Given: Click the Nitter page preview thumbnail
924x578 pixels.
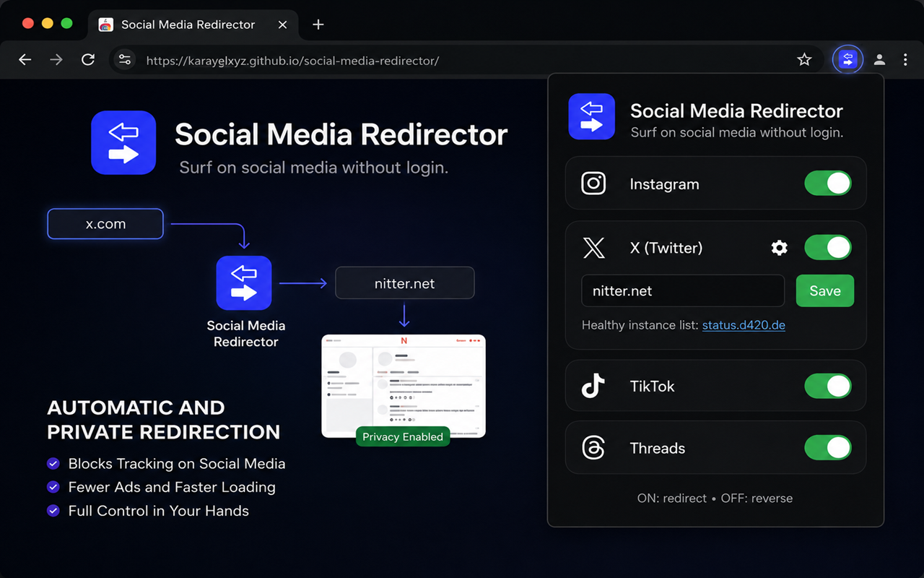Looking at the screenshot, I should (404, 386).
